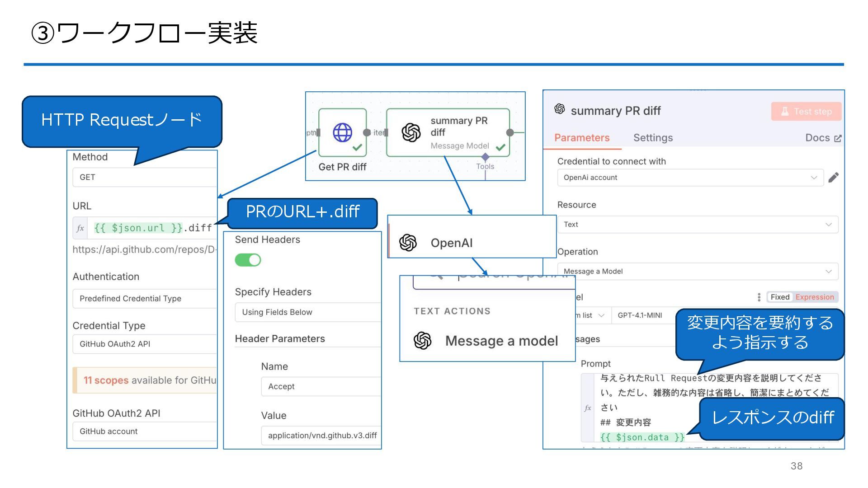
Task: Click the Get PR diff node label
Action: tap(342, 167)
